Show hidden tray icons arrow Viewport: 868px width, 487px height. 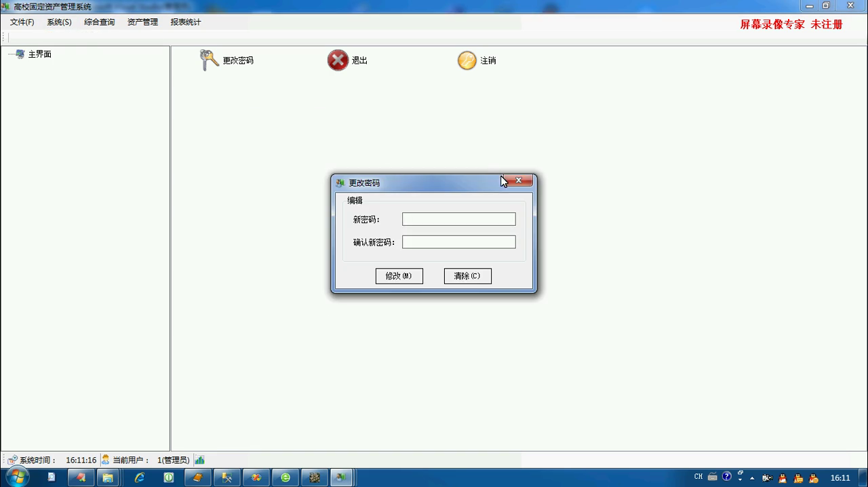[752, 478]
